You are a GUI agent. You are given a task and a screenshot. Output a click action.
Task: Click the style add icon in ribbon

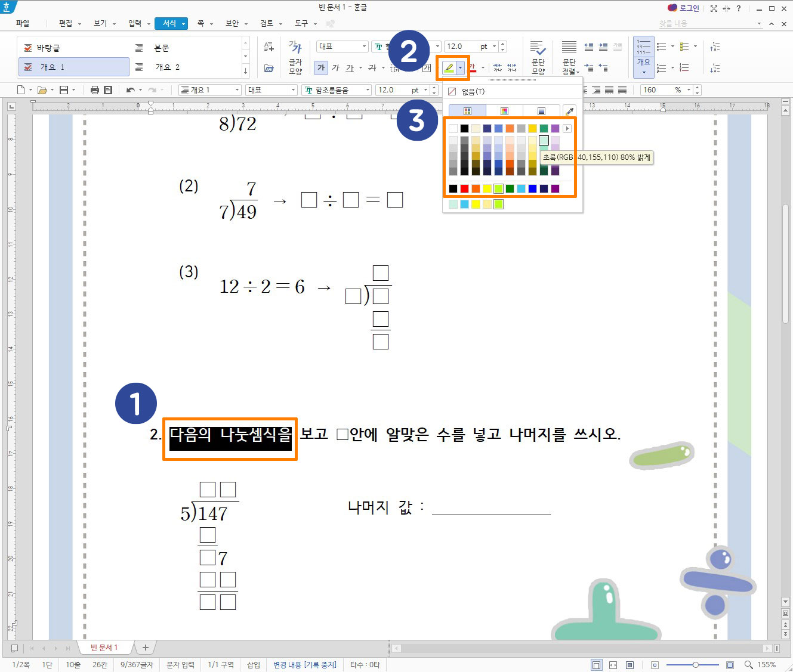tap(269, 47)
